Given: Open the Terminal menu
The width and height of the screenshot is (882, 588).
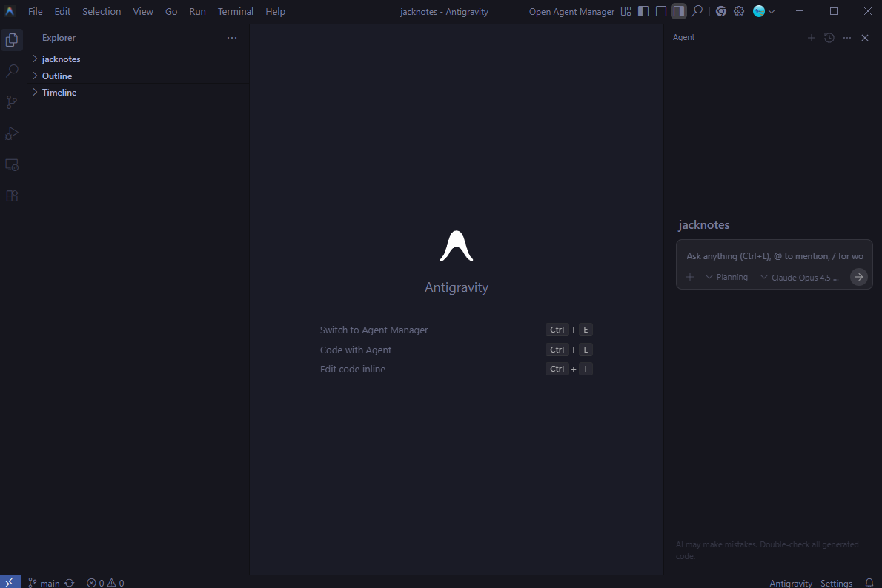Looking at the screenshot, I should 235,11.
